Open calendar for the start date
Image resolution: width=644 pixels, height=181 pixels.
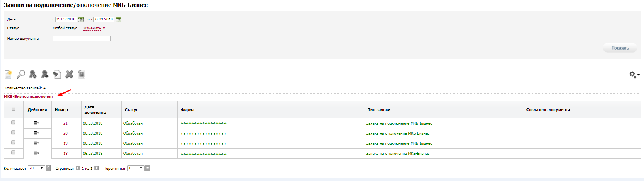tap(81, 19)
